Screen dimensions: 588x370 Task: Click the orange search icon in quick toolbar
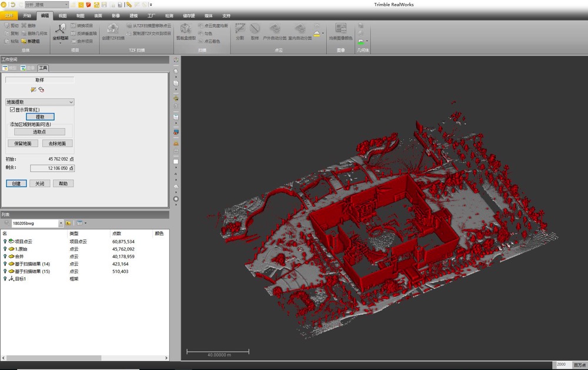(81, 5)
